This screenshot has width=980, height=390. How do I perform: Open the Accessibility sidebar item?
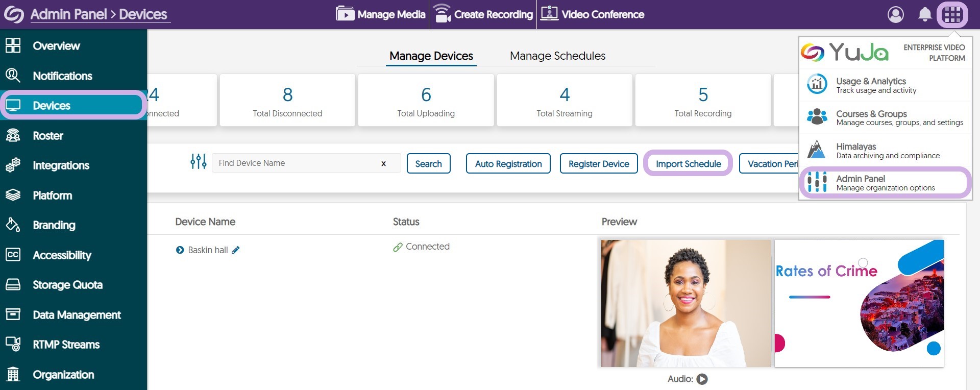(62, 255)
